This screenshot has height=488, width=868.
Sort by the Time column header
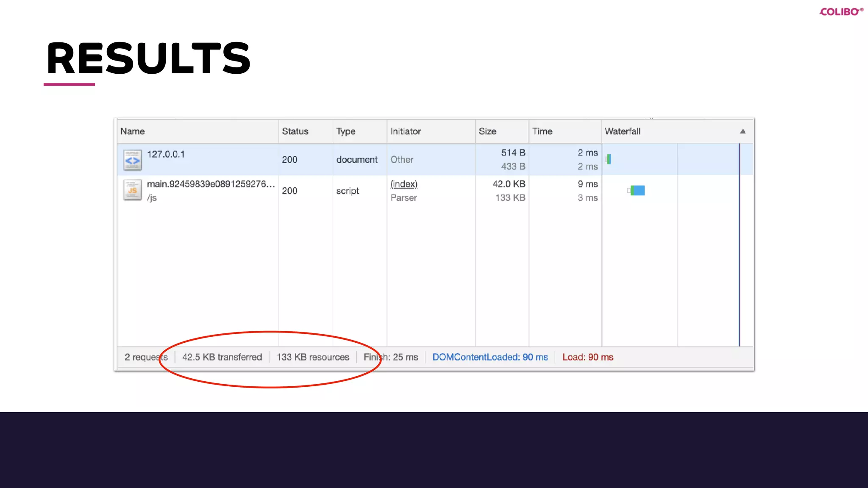click(x=542, y=131)
